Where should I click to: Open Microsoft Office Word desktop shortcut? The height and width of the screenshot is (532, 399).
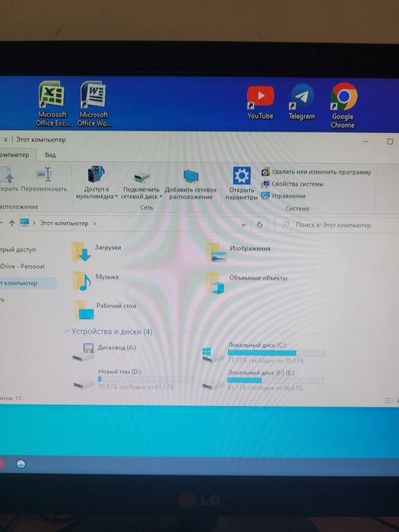(94, 104)
